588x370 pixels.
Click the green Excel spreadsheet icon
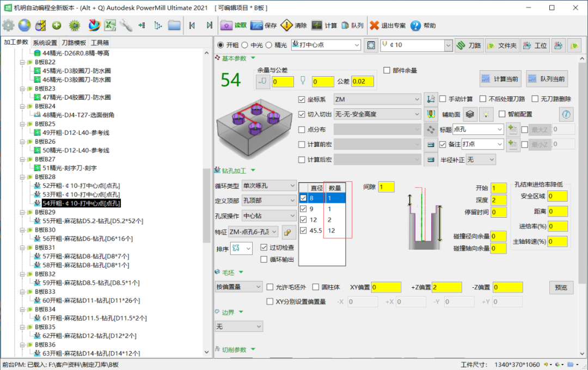(x=111, y=26)
